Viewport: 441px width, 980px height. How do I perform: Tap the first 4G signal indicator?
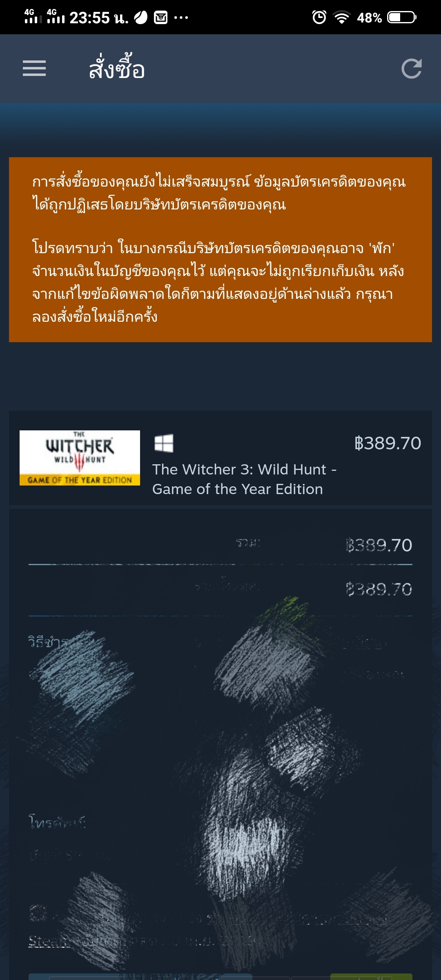(x=33, y=16)
